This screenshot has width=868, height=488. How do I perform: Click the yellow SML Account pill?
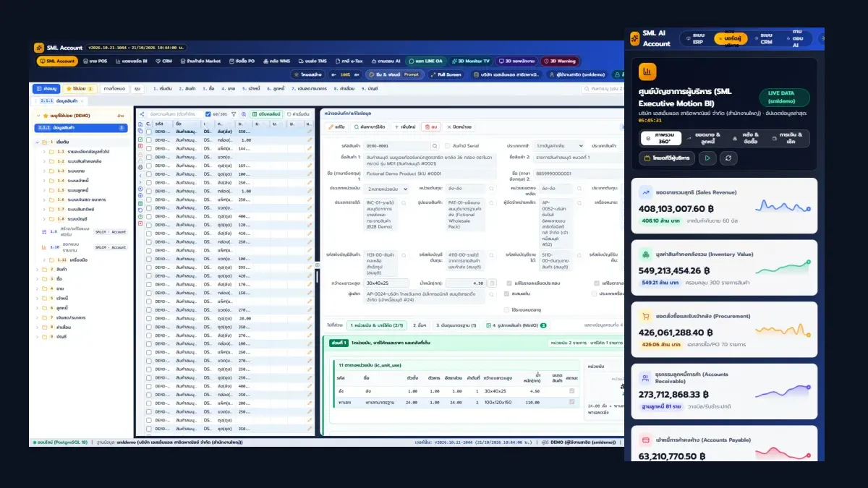[57, 61]
